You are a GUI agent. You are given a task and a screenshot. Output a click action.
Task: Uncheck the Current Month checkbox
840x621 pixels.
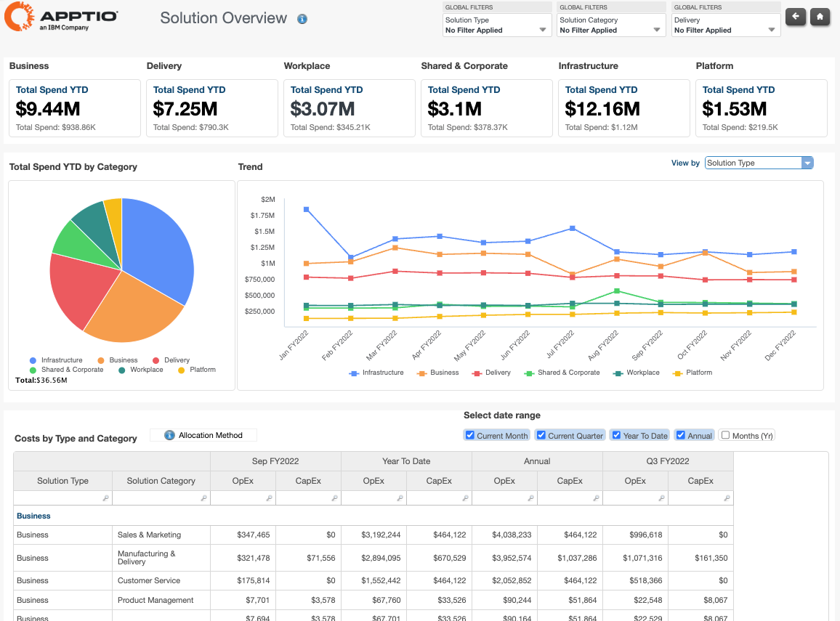click(469, 435)
